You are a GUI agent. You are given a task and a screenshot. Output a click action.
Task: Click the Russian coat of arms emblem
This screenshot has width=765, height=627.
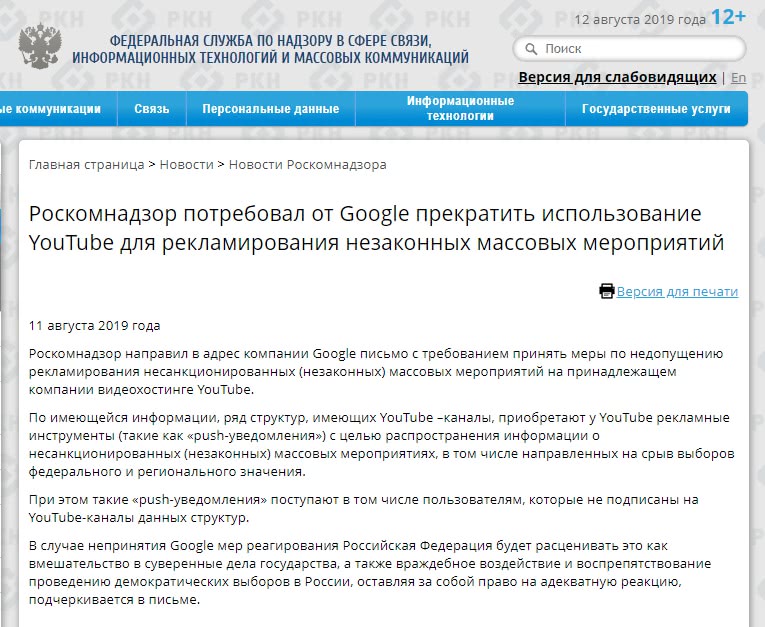tap(40, 46)
